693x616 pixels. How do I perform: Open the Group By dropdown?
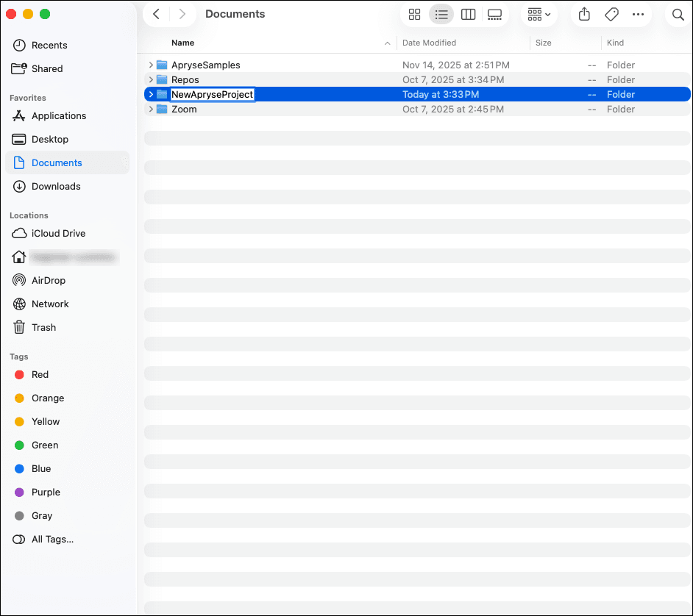[539, 15]
